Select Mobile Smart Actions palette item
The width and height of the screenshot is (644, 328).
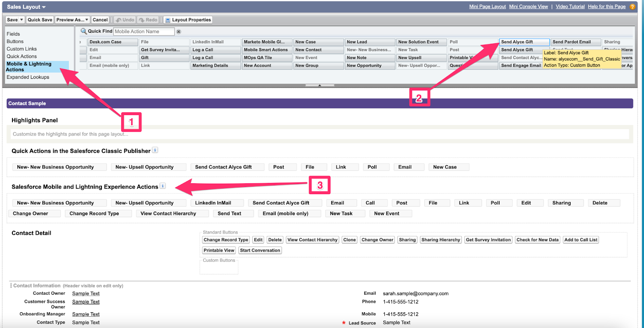click(x=267, y=50)
